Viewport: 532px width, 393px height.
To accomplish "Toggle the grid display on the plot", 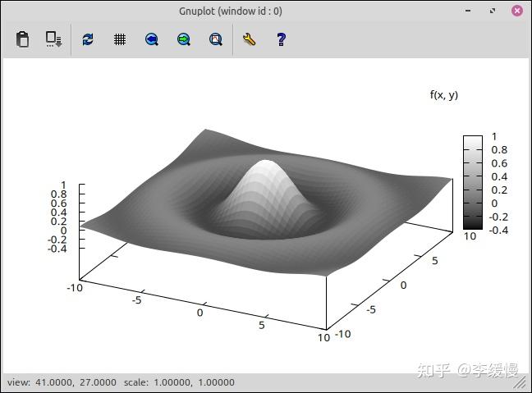I will [119, 39].
